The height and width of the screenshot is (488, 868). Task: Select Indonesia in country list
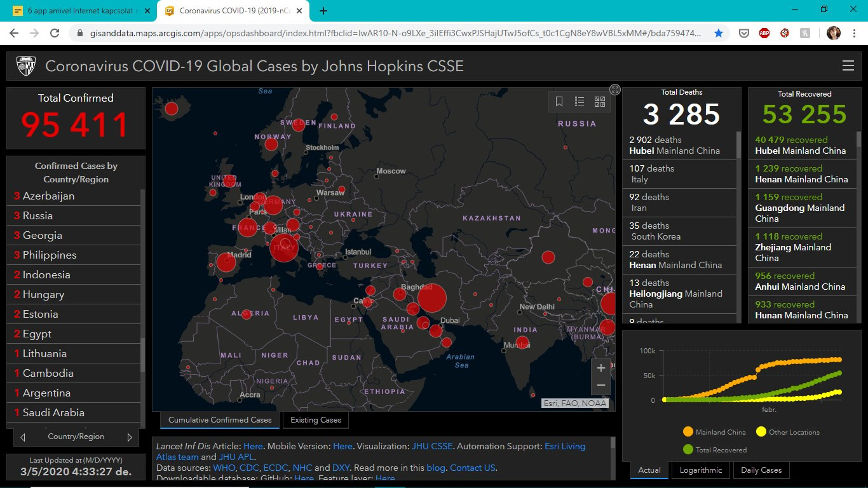coord(74,274)
